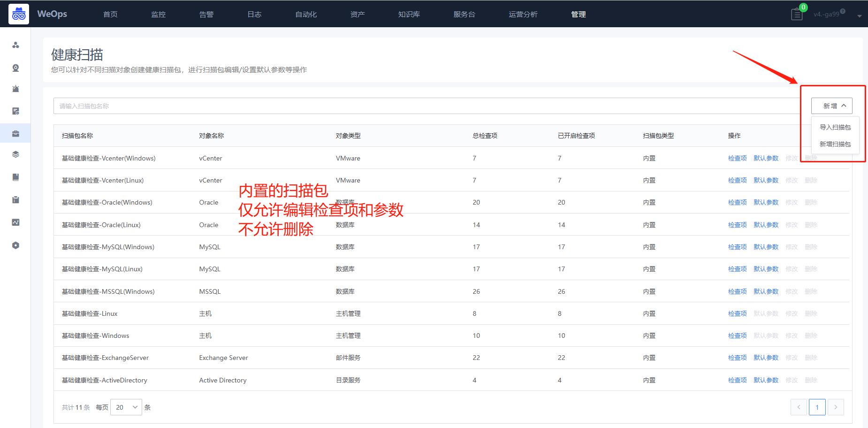Click 基础健康检查-ExchangeServer package name
The width and height of the screenshot is (868, 428).
pos(105,358)
